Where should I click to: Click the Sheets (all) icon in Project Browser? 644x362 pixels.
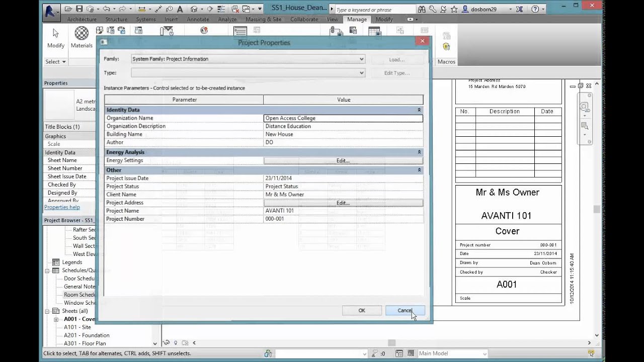[56, 311]
